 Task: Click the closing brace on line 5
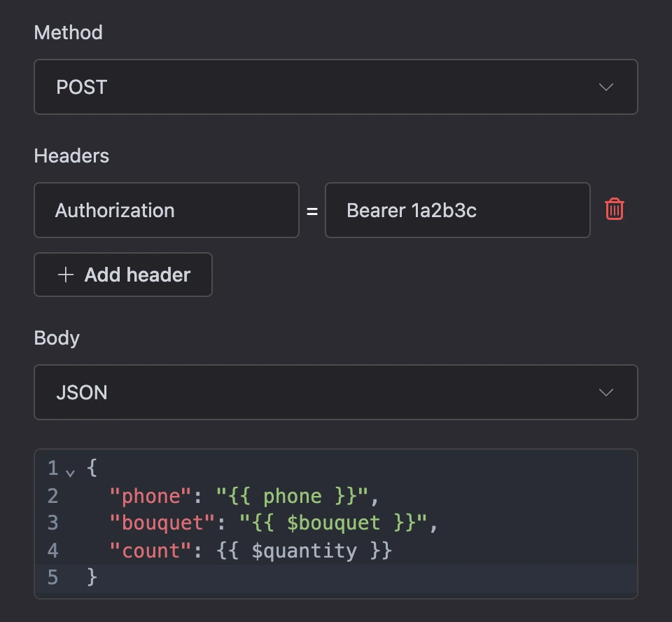pyautogui.click(x=92, y=577)
